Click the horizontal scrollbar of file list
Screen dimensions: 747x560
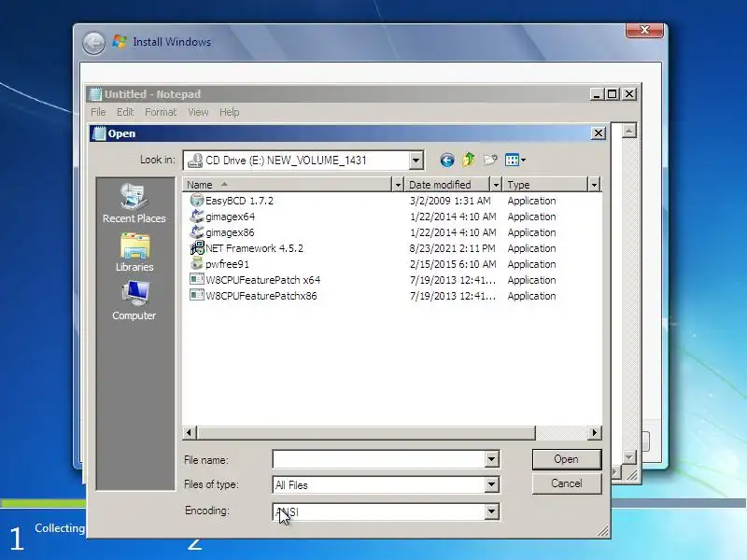366,432
